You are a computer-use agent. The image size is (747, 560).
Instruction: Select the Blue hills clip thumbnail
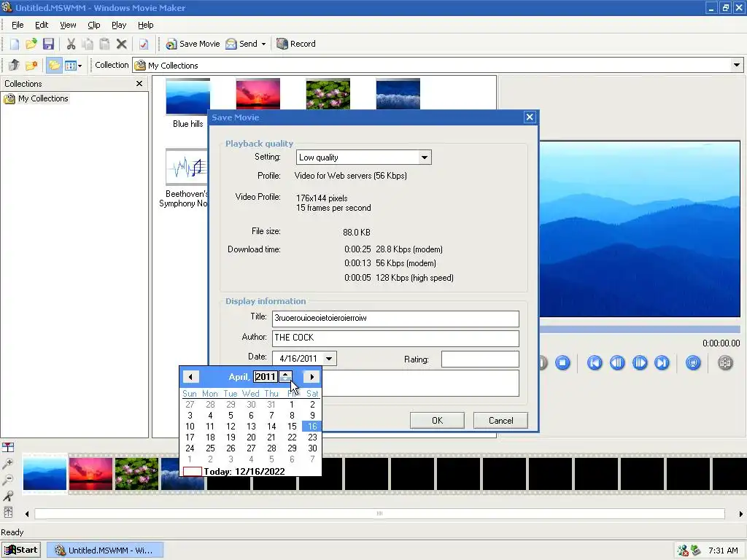tap(187, 97)
